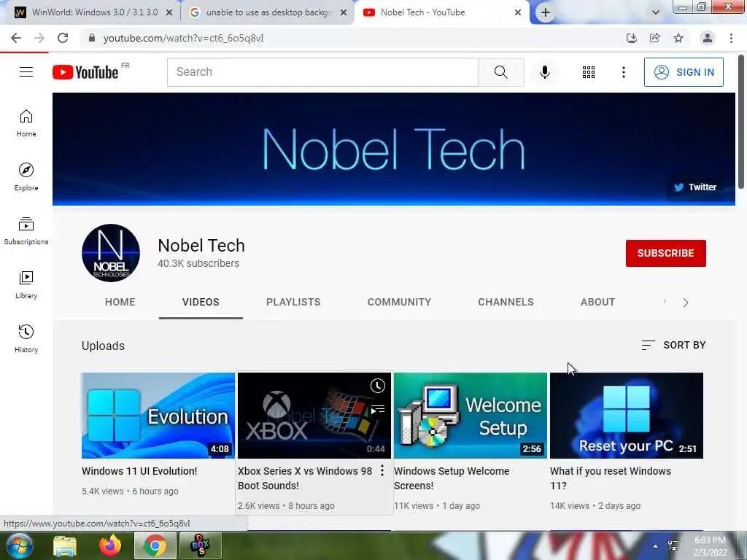Click the Welcome Setup video thumbnail

click(471, 415)
